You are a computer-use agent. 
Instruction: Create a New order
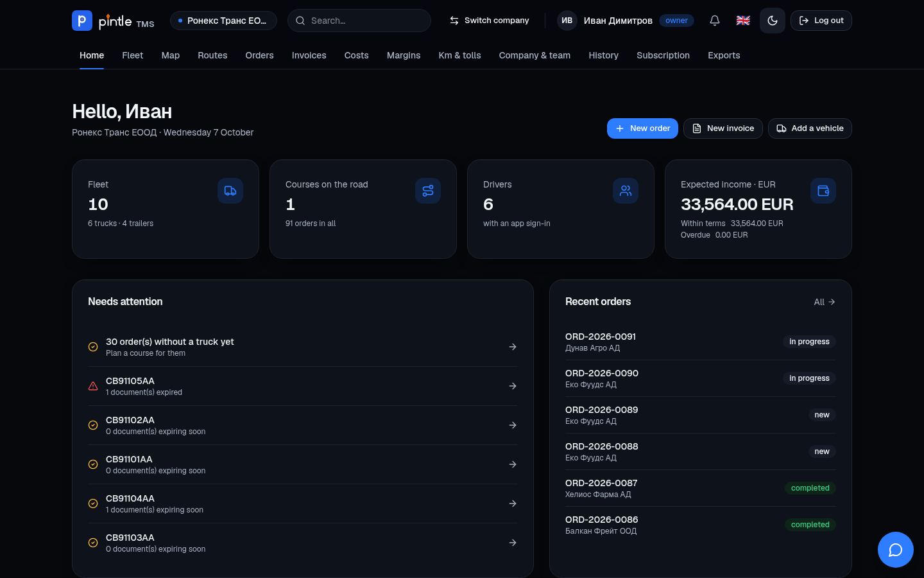(x=642, y=128)
